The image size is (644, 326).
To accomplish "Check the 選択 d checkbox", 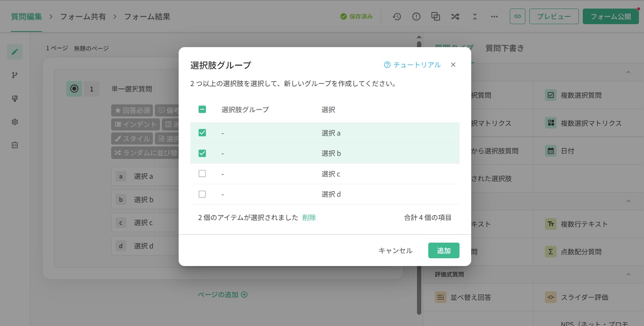I will [x=202, y=194].
